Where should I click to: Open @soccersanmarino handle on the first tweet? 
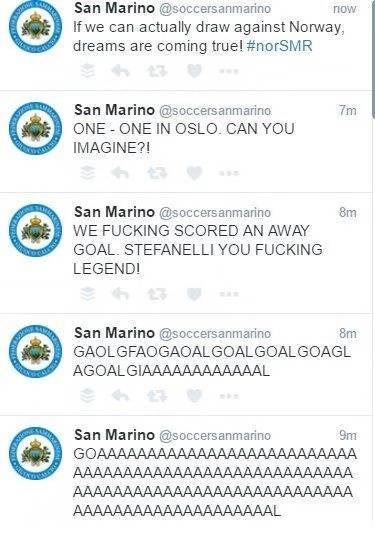215,9
